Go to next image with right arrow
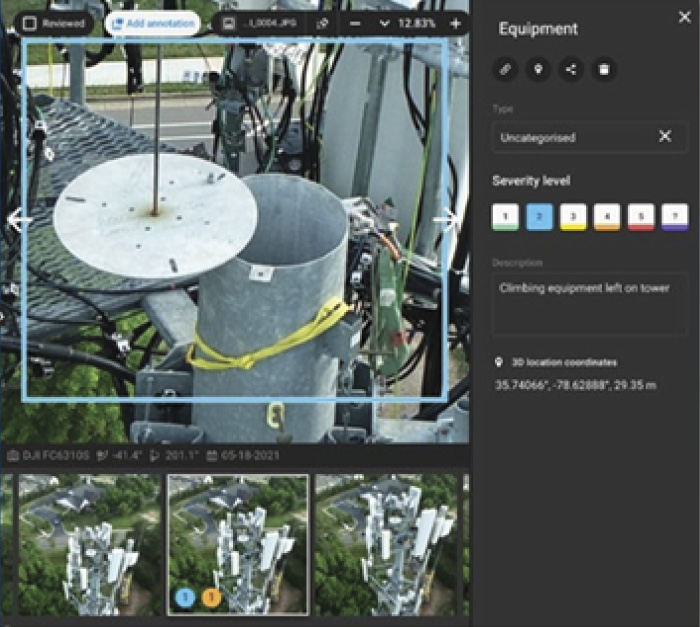Image resolution: width=700 pixels, height=627 pixels. [445, 219]
